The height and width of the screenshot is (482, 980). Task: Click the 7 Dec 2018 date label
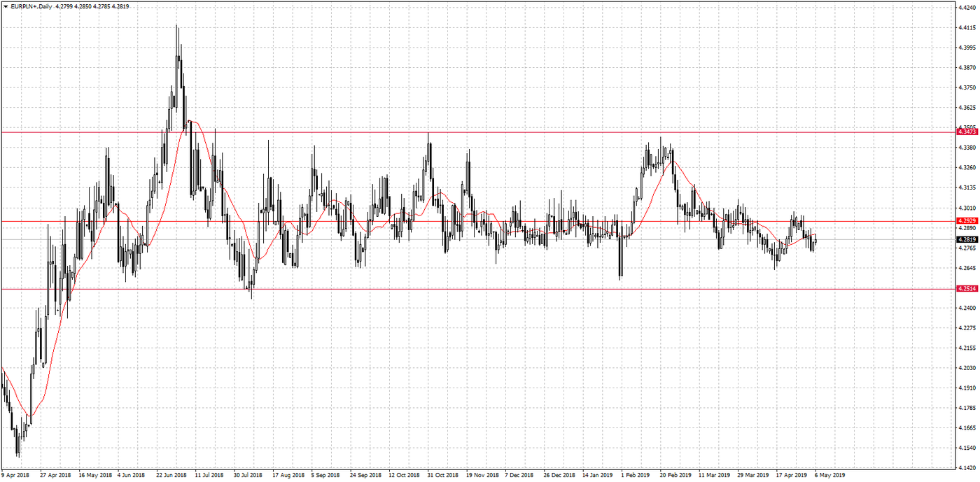pos(520,475)
